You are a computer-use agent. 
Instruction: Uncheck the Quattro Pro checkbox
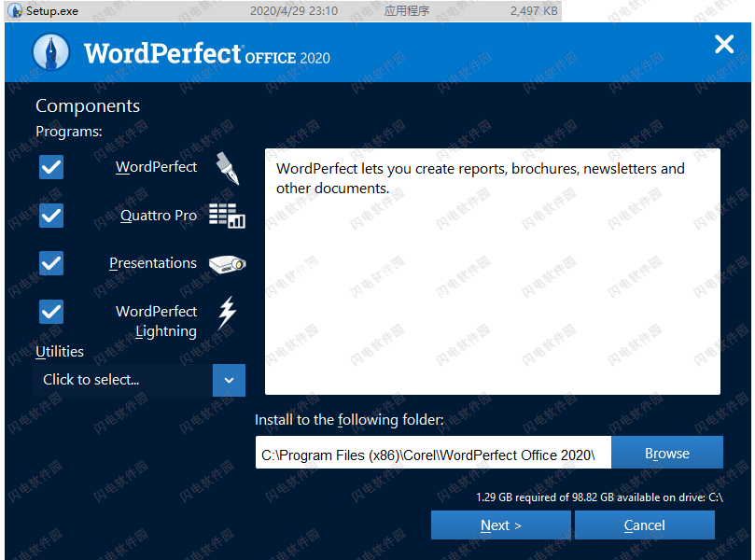(51, 216)
